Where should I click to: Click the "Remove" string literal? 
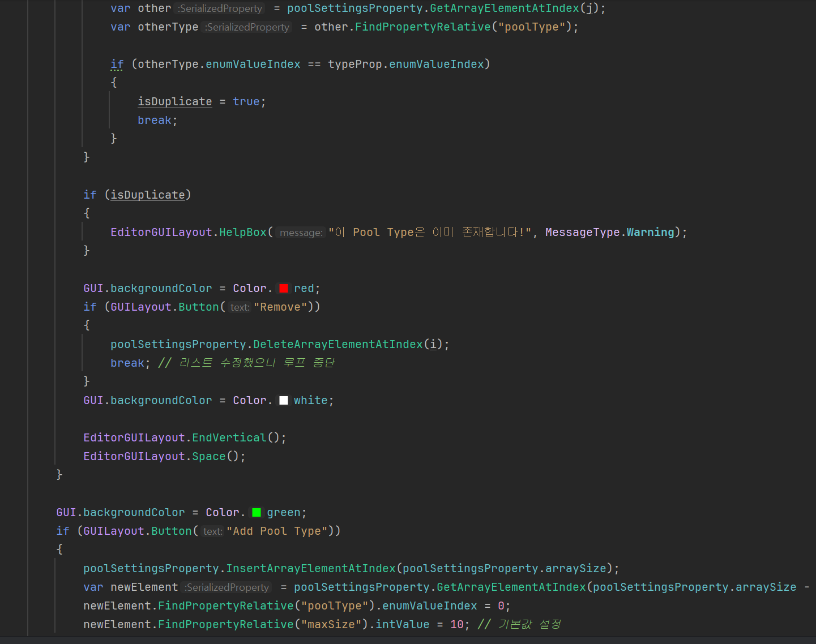[280, 307]
